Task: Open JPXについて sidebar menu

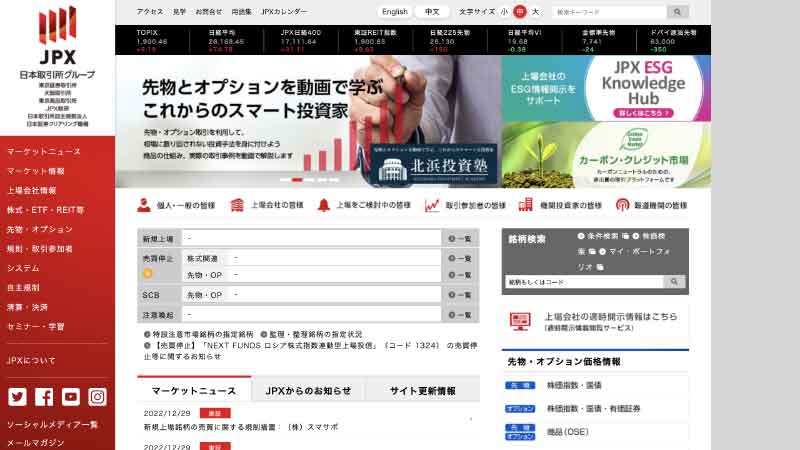Action: (31, 360)
